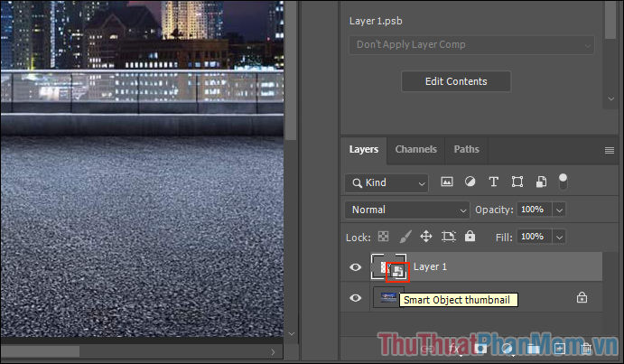Toggle lock position icon
Screen dimensions: 624x364
tap(426, 237)
